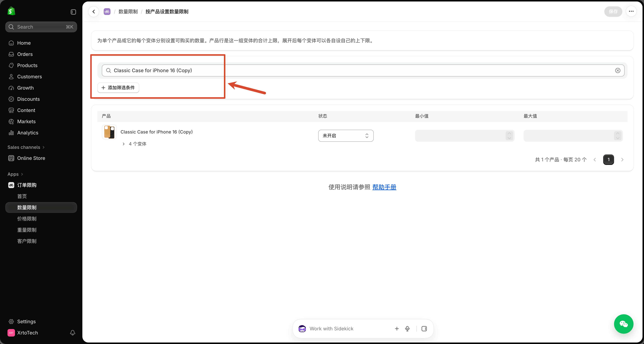Go back with the arrow button
This screenshot has width=644, height=344.
(94, 11)
